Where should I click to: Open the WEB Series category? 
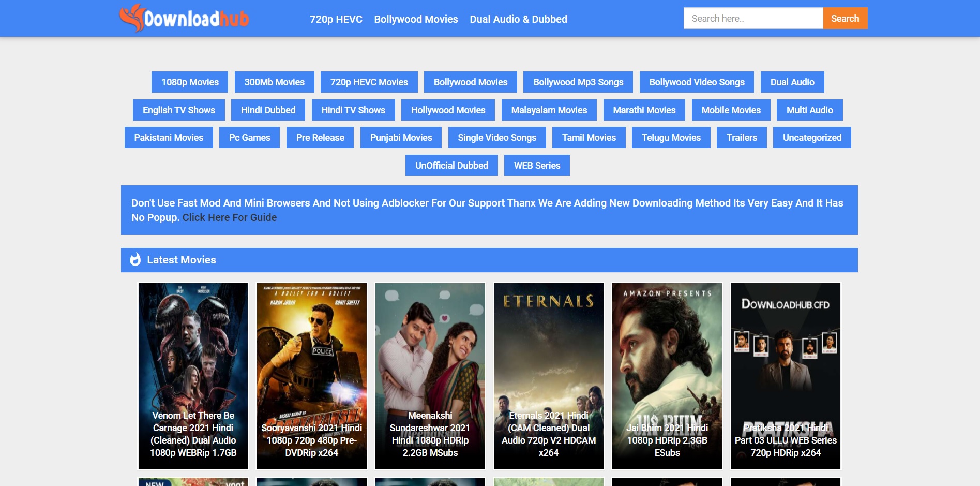(537, 166)
